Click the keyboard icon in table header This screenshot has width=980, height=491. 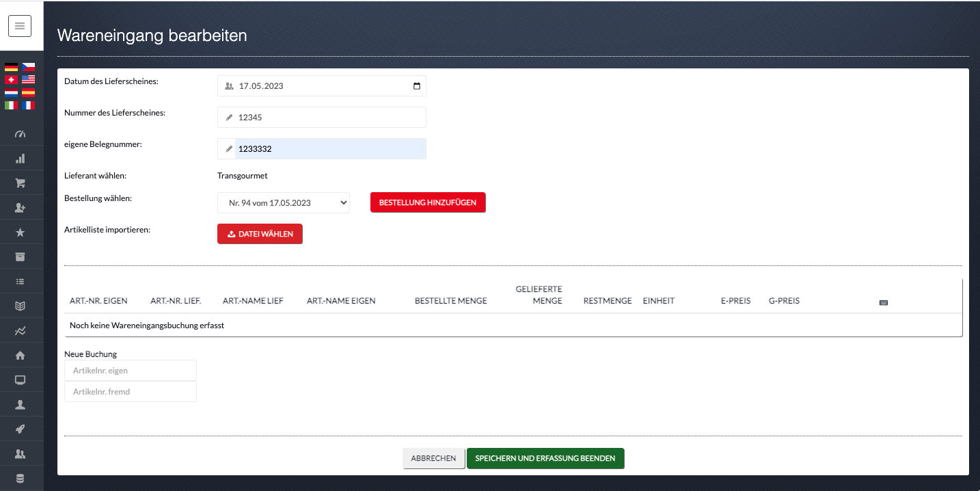(x=883, y=302)
